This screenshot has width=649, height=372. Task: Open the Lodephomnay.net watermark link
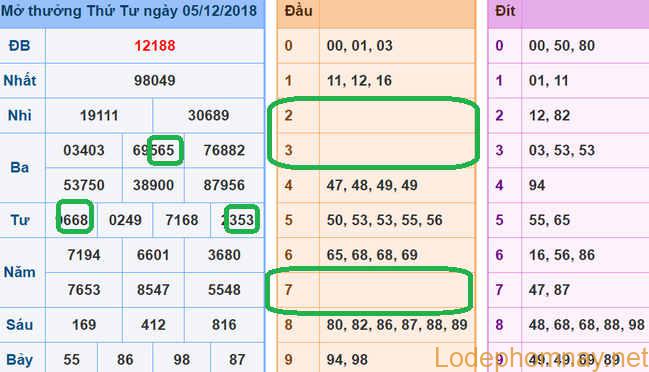[541, 358]
